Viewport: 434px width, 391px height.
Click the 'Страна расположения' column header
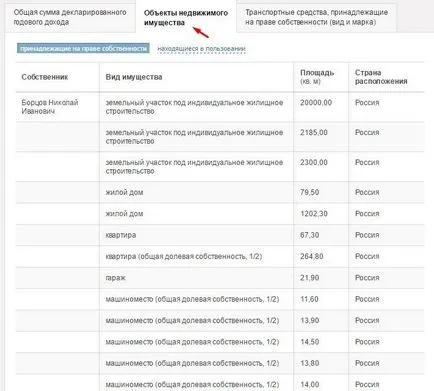point(381,77)
